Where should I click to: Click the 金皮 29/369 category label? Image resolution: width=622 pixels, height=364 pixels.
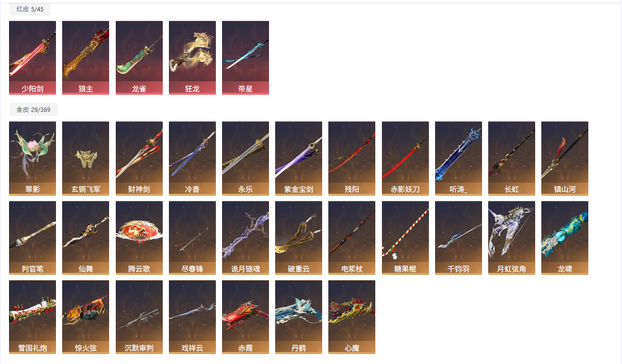33,109
